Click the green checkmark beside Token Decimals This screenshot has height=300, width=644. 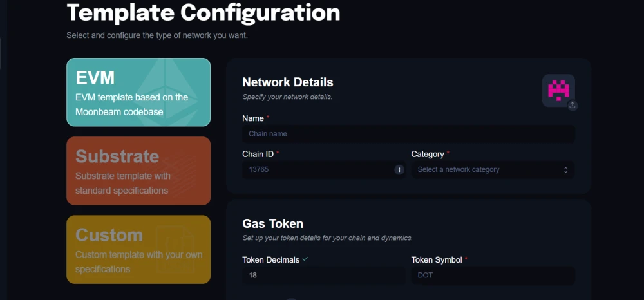(x=305, y=259)
